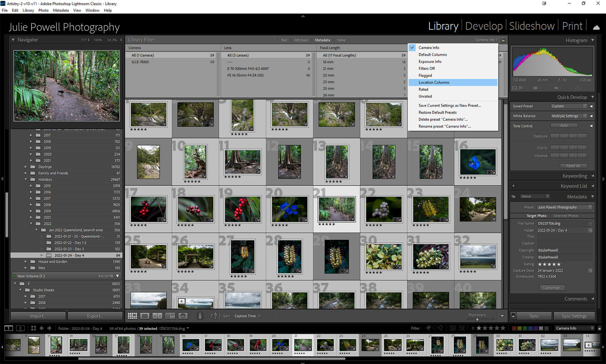Toggle the Library Filter lock icon
The height and width of the screenshot is (364, 606).
tap(503, 40)
